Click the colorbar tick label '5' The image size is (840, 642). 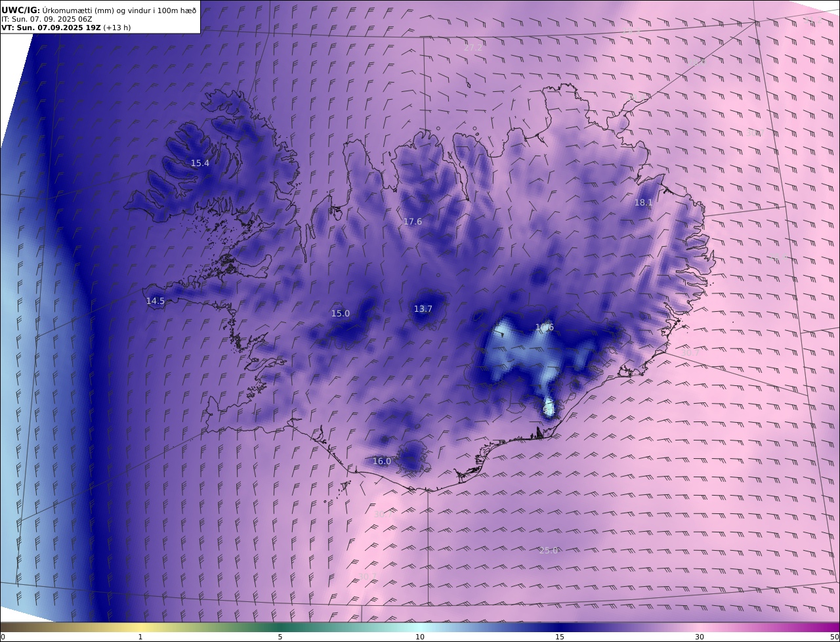(280, 637)
